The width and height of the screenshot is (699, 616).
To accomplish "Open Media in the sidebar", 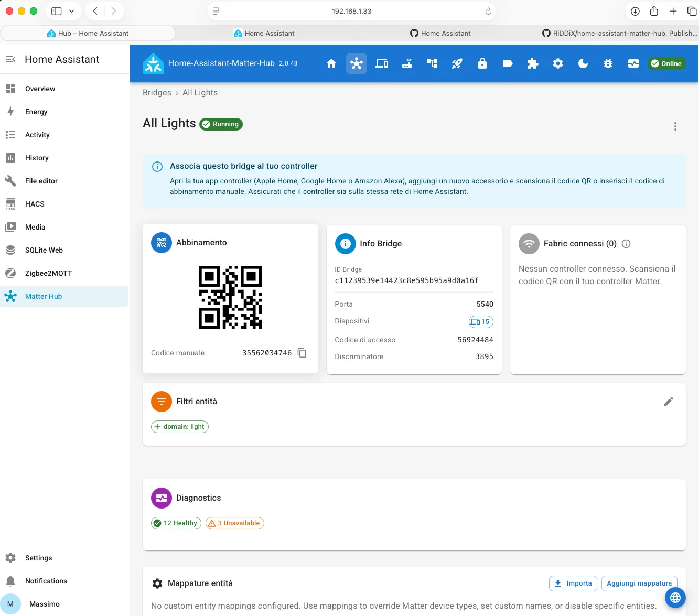I will click(x=64, y=227).
